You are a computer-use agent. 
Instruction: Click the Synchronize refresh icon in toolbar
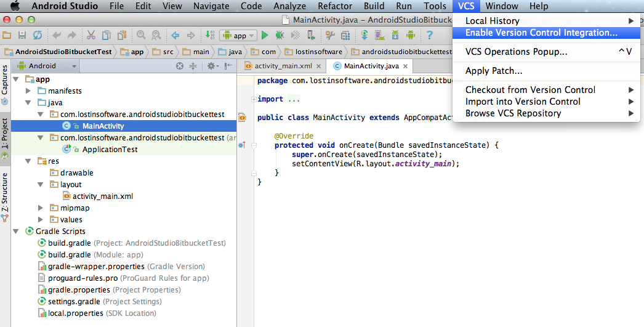[38, 36]
